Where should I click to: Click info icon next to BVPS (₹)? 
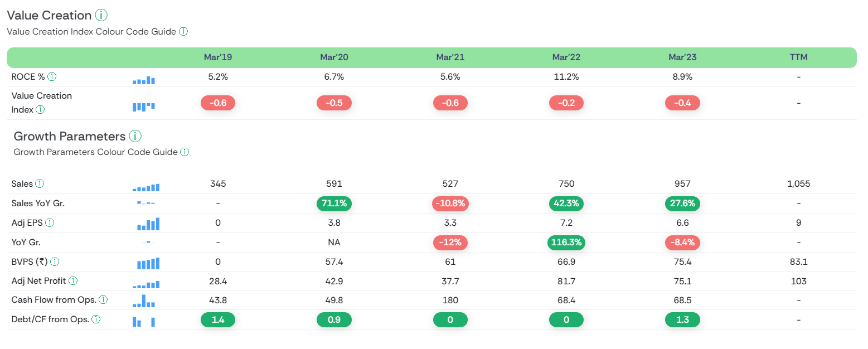click(x=55, y=262)
